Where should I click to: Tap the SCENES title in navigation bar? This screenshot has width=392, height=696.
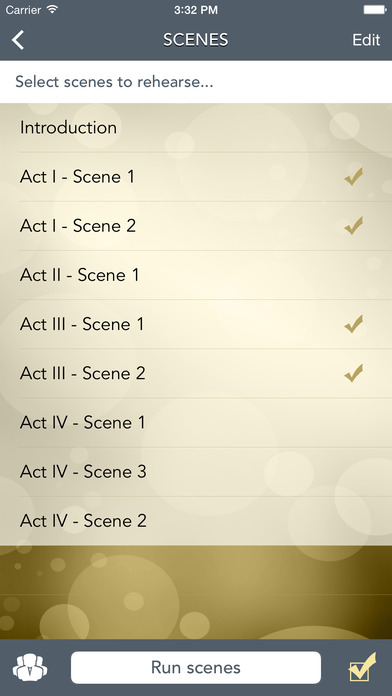pyautogui.click(x=196, y=40)
